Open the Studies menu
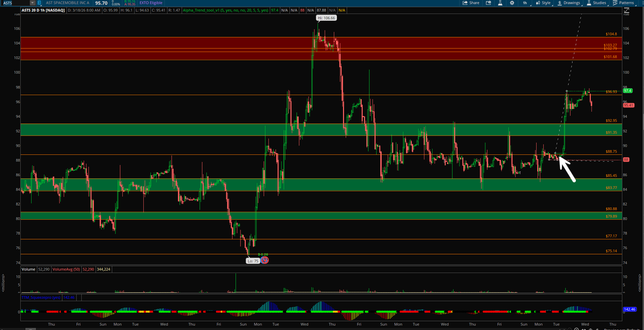644x330 pixels. click(597, 3)
